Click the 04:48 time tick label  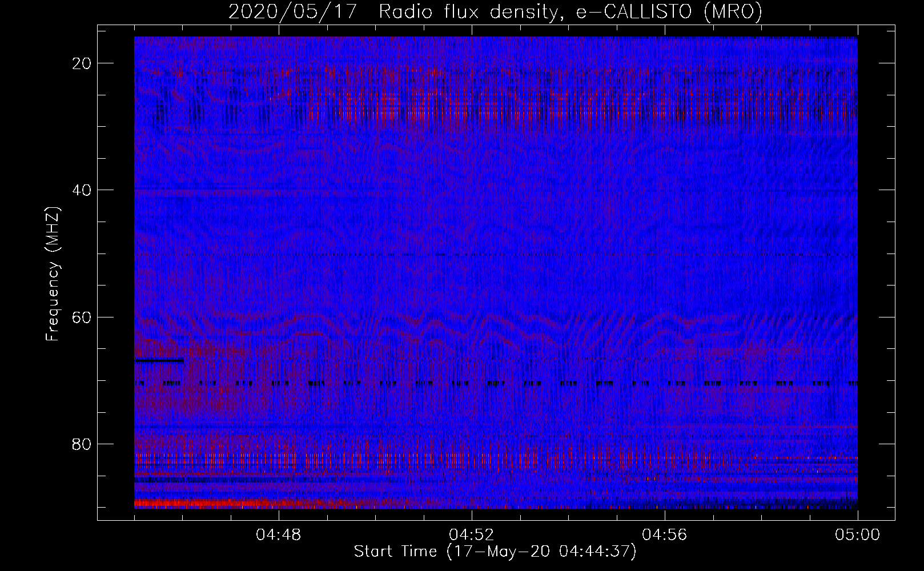coord(279,535)
